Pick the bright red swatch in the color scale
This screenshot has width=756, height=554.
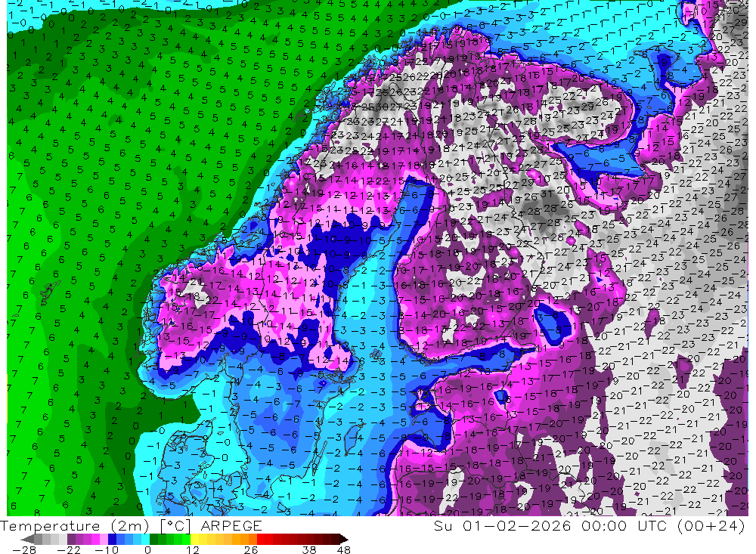[x=261, y=539]
